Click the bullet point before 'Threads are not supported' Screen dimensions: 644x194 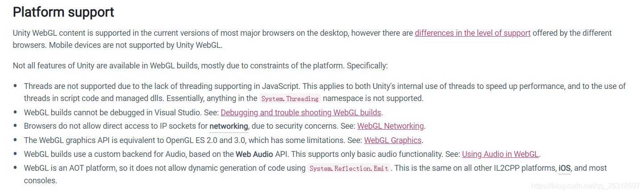[16, 86]
